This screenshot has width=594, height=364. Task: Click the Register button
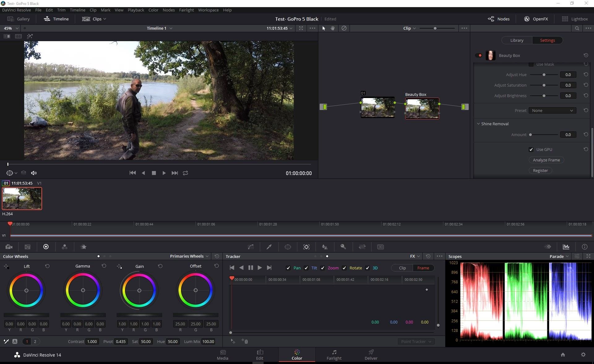click(540, 170)
